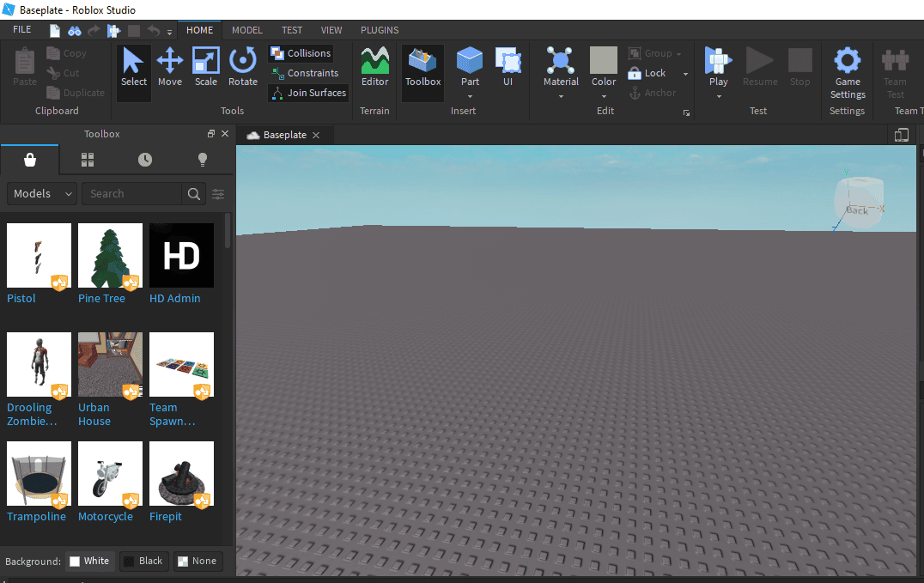Click the Toolbox icon in the ribbon

click(422, 69)
